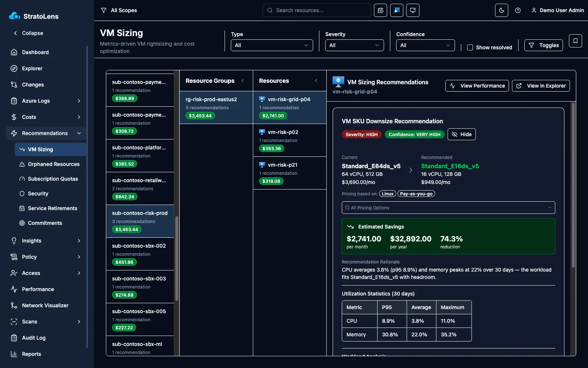Click the $3,453.44 savings badge in Resource Groups
The height and width of the screenshot is (368, 588).
click(200, 116)
